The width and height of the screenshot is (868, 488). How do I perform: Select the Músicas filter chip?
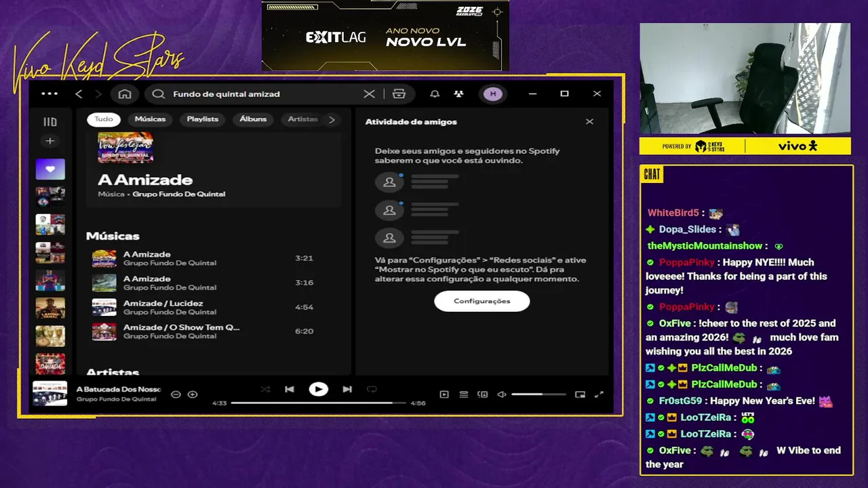150,119
